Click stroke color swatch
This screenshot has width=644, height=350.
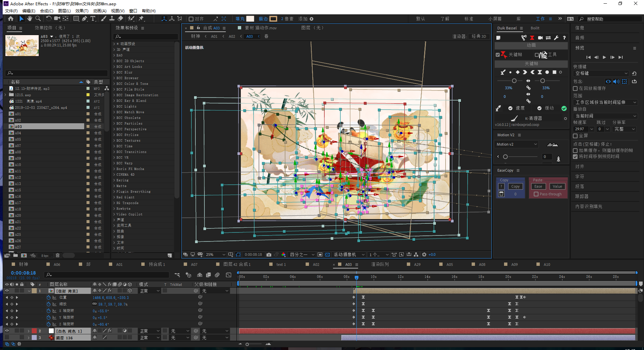273,19
